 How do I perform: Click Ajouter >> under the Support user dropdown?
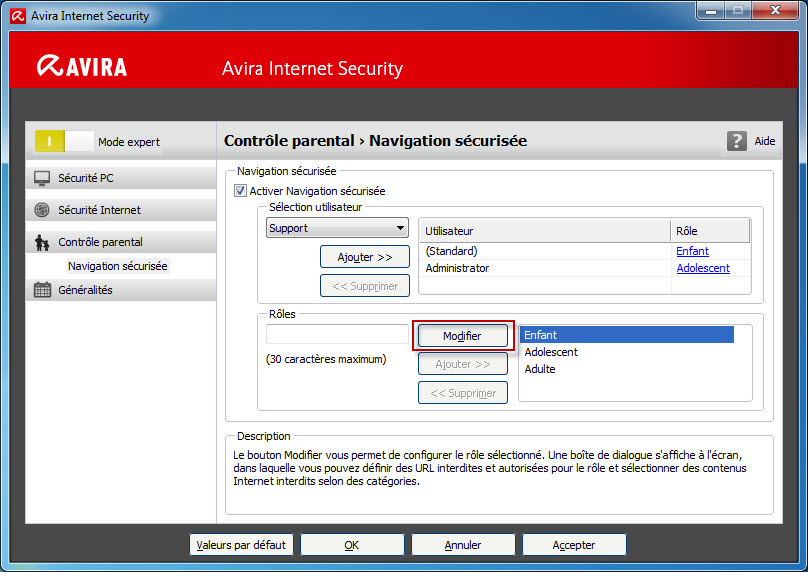pos(365,257)
